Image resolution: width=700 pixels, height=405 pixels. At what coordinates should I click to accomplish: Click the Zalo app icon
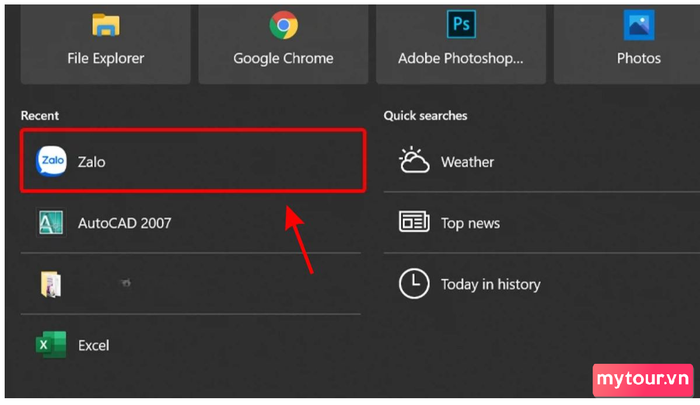tap(51, 161)
